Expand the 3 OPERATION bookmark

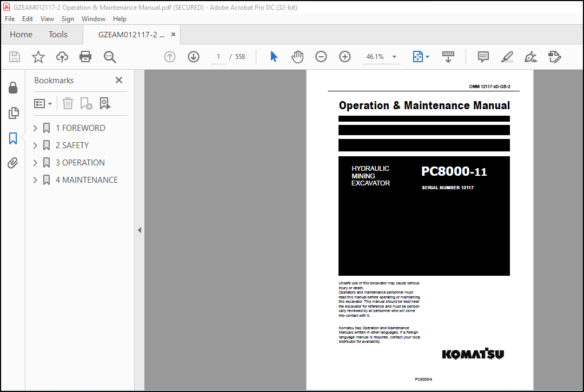[35, 163]
